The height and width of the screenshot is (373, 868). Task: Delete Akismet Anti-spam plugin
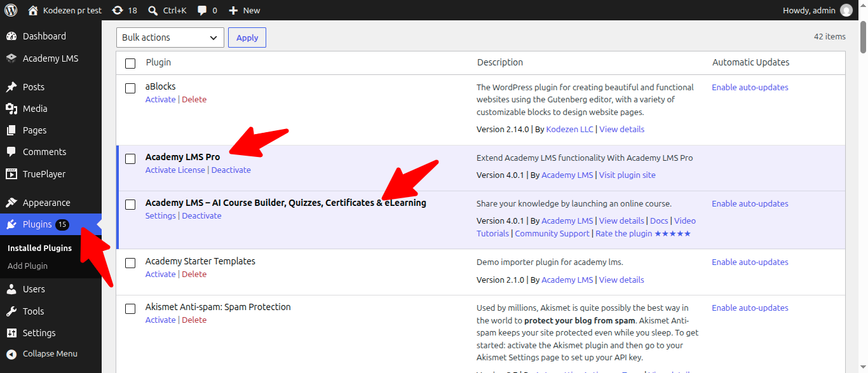point(194,320)
